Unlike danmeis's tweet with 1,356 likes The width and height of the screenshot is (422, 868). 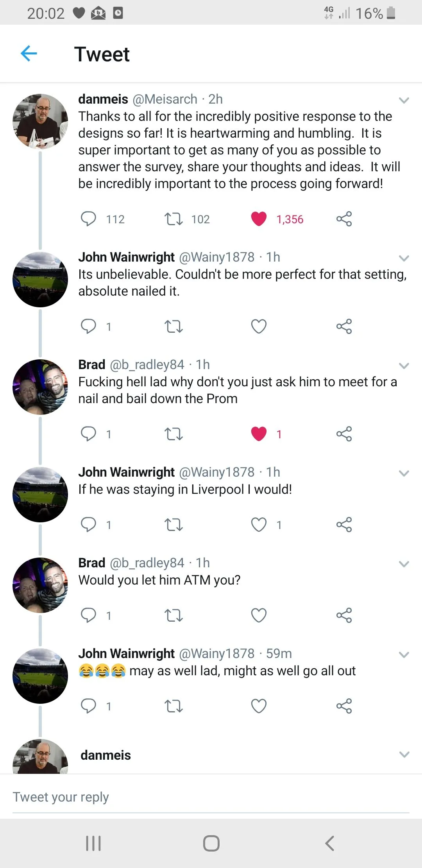[x=259, y=219]
